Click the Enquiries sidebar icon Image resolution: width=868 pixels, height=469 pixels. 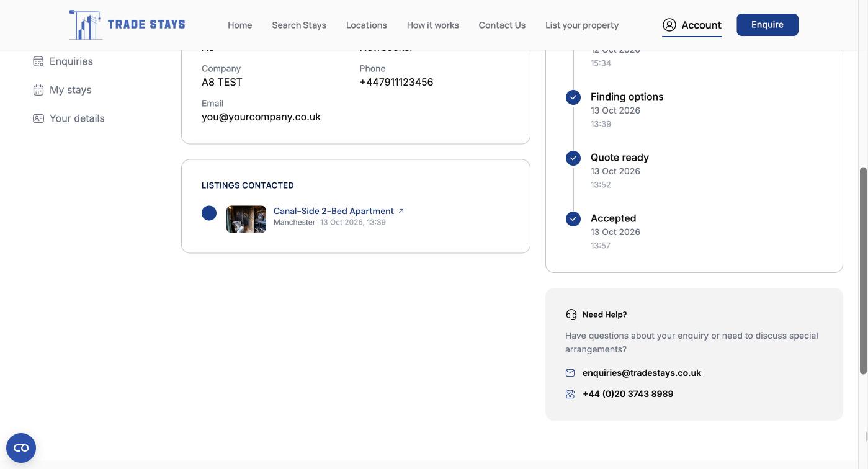(38, 61)
